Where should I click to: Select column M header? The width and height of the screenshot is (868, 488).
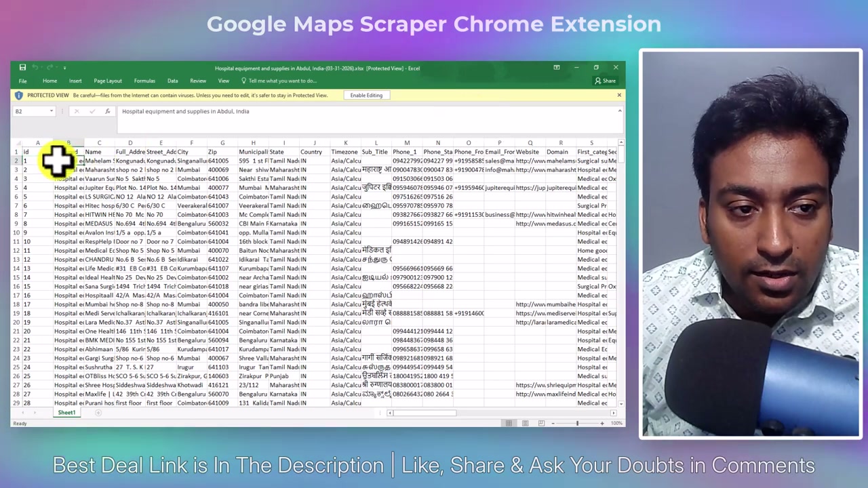pos(407,143)
